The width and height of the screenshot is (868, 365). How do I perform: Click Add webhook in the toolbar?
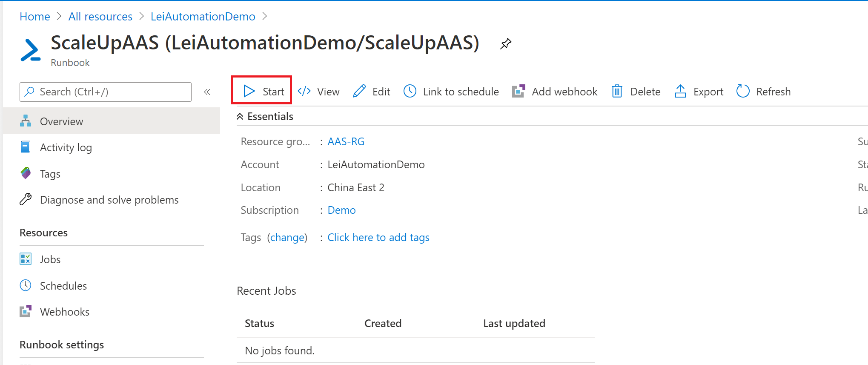pos(555,92)
